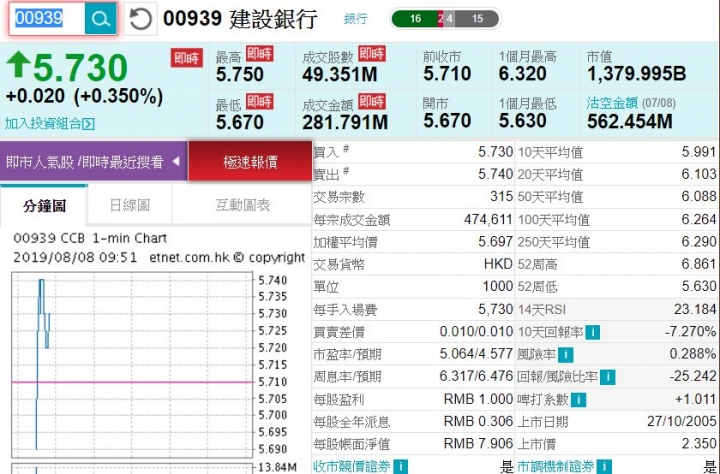Click the 上市日期 value 27/10/2005

point(681,421)
